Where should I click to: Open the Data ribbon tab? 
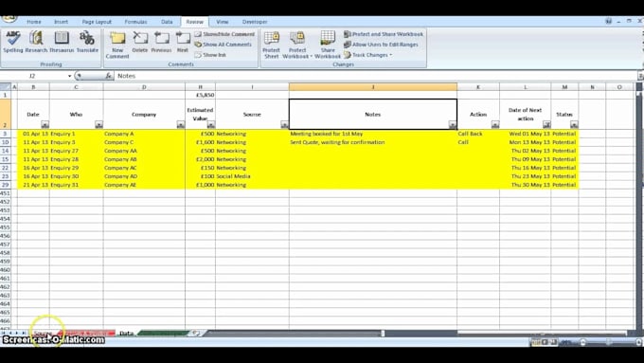click(167, 22)
